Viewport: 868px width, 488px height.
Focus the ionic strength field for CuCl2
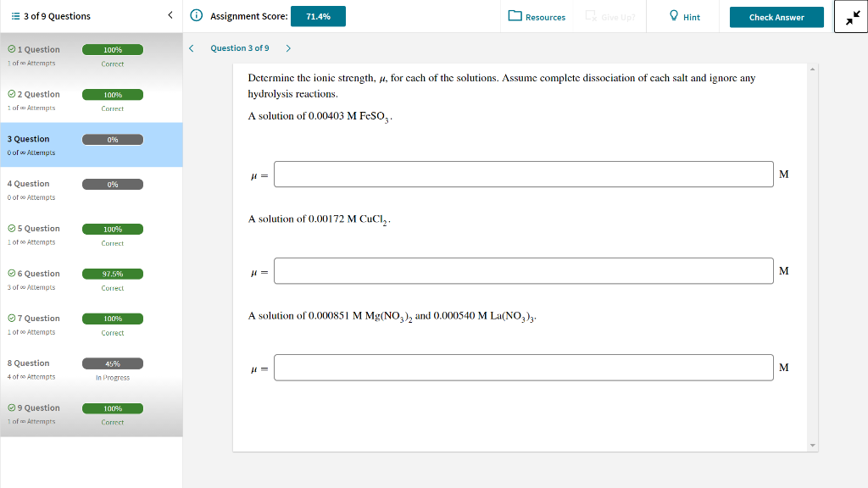tap(524, 270)
